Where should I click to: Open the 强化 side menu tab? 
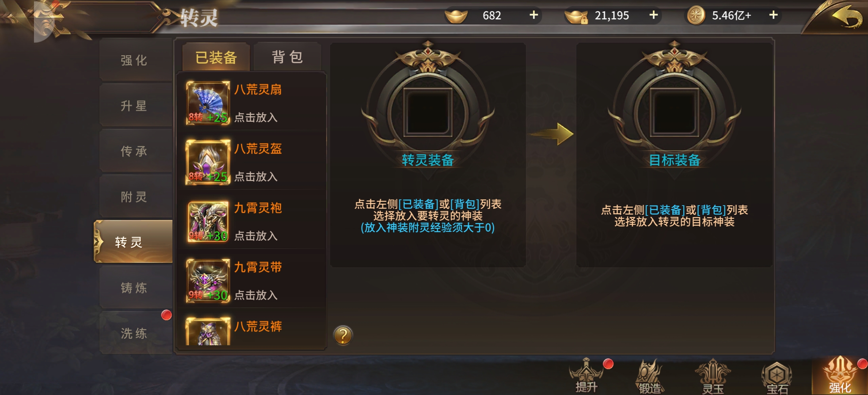(134, 60)
